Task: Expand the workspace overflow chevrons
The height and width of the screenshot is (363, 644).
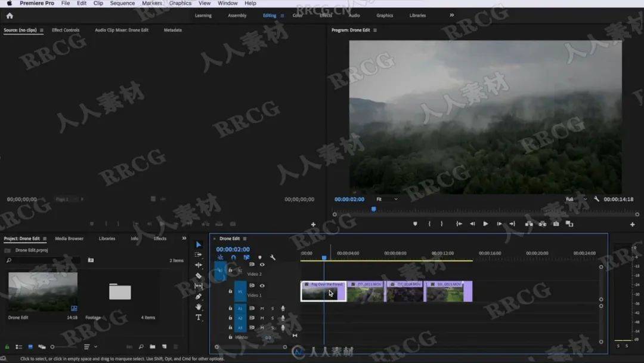Action: pos(451,16)
